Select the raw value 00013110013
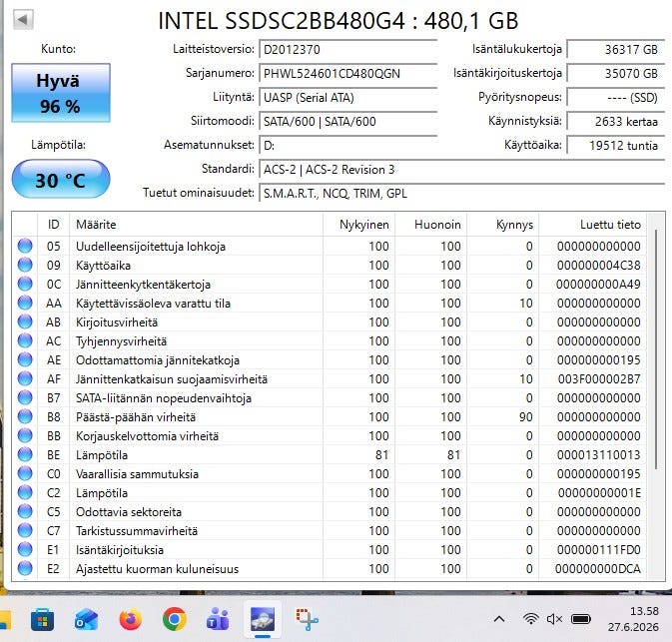The image size is (672, 642). tap(599, 454)
